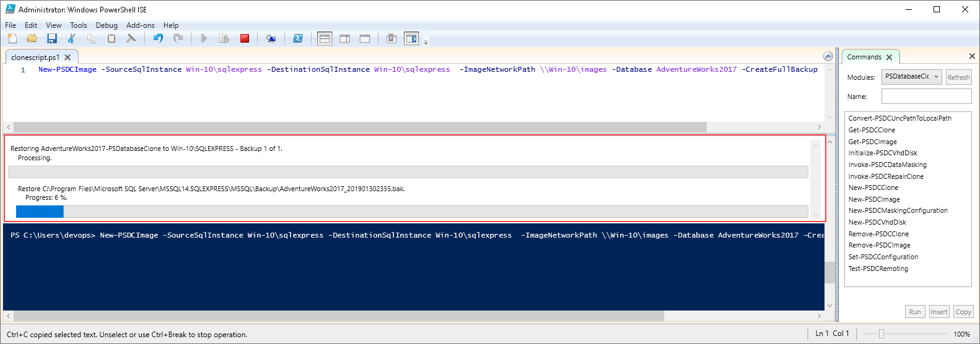The width and height of the screenshot is (980, 344).
Task: Select Invoke-PSDCDataMasking command
Action: (x=887, y=165)
